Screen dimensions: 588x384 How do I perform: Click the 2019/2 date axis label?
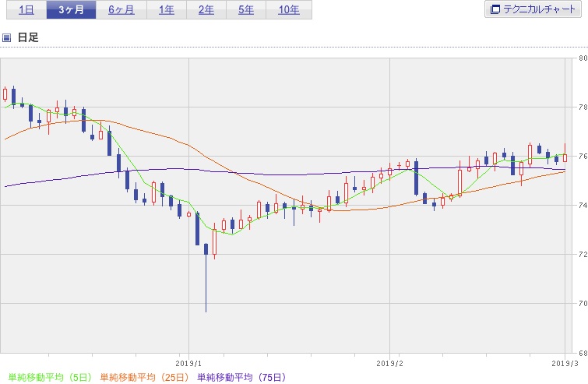click(x=389, y=364)
